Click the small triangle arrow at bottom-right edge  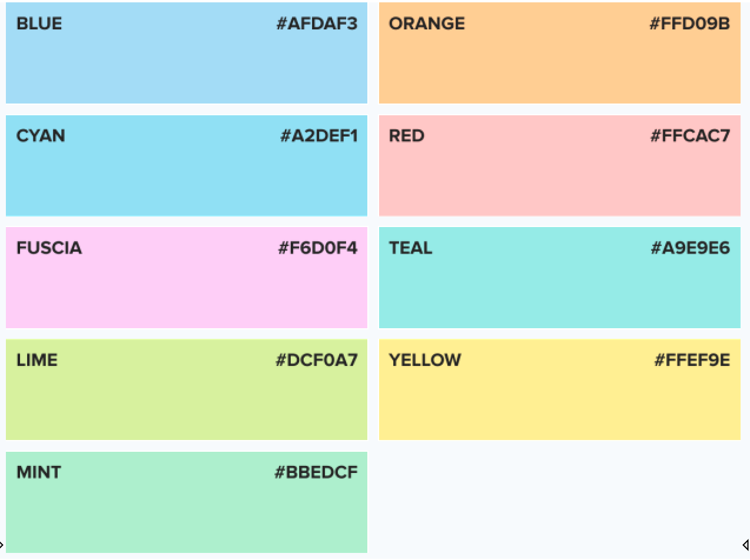tap(746, 545)
